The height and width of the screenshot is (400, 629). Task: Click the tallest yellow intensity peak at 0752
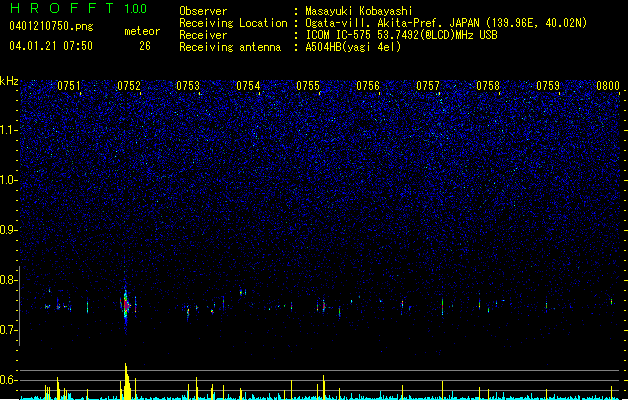point(126,381)
